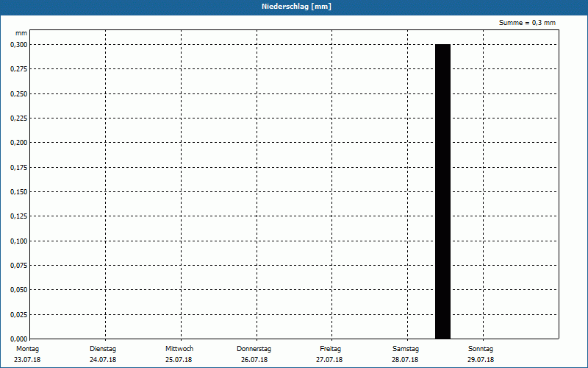Select the Dienstag day label

[103, 349]
